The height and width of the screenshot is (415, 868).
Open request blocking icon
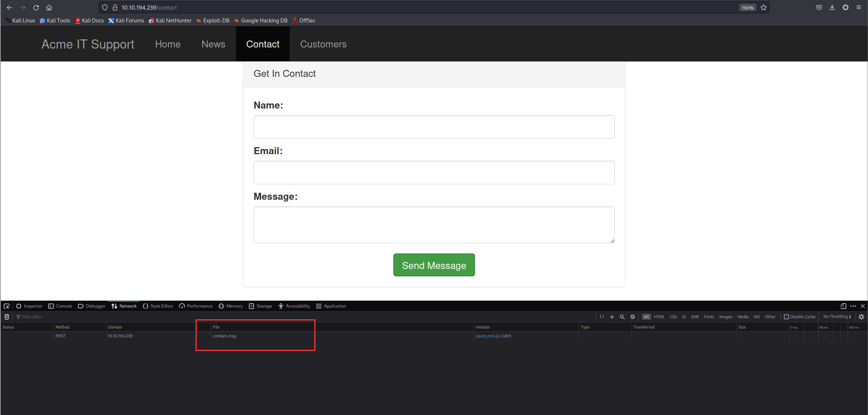[x=633, y=317]
